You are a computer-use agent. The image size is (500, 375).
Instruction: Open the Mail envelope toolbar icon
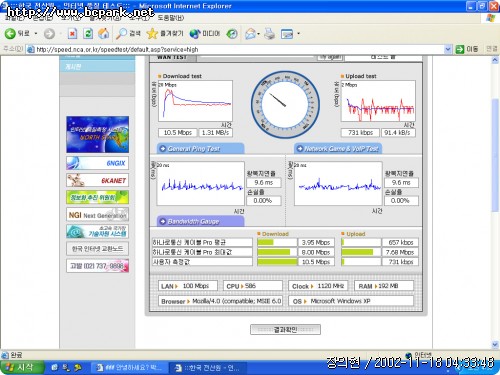point(250,34)
